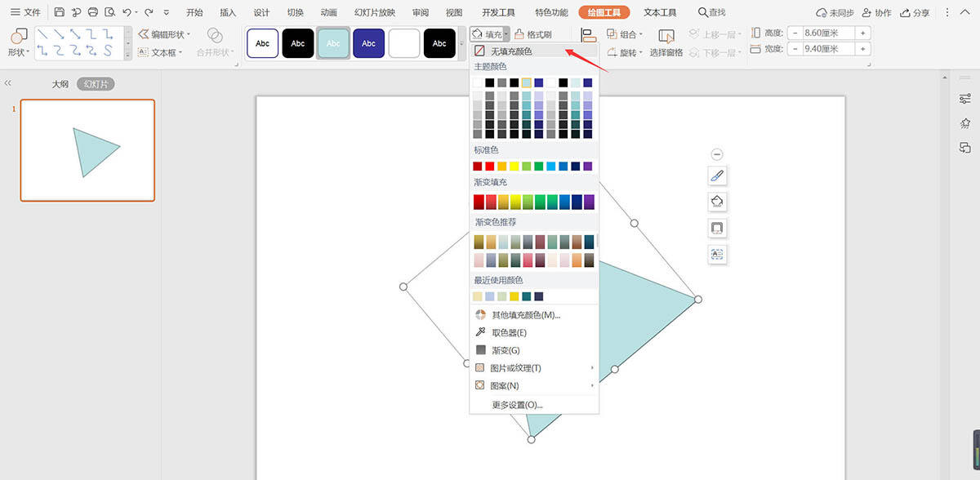Open the three-dot more options menu
The height and width of the screenshot is (480, 980).
click(x=948, y=13)
